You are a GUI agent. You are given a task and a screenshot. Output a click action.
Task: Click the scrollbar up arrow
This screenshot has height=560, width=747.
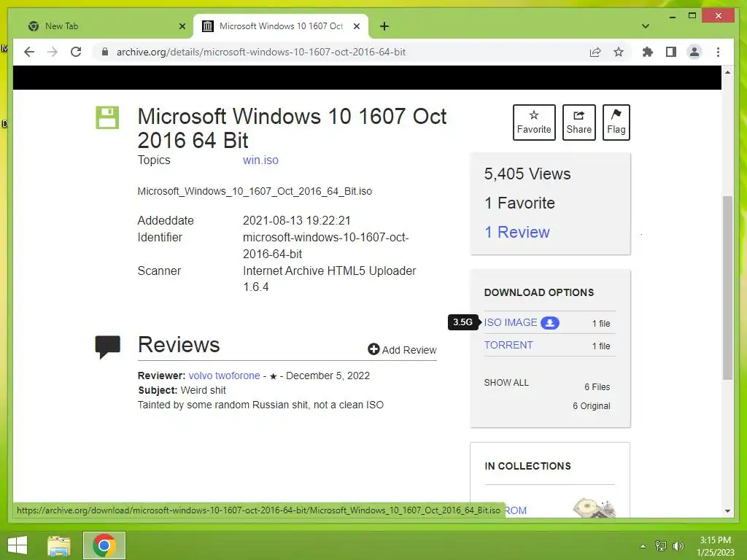click(727, 72)
